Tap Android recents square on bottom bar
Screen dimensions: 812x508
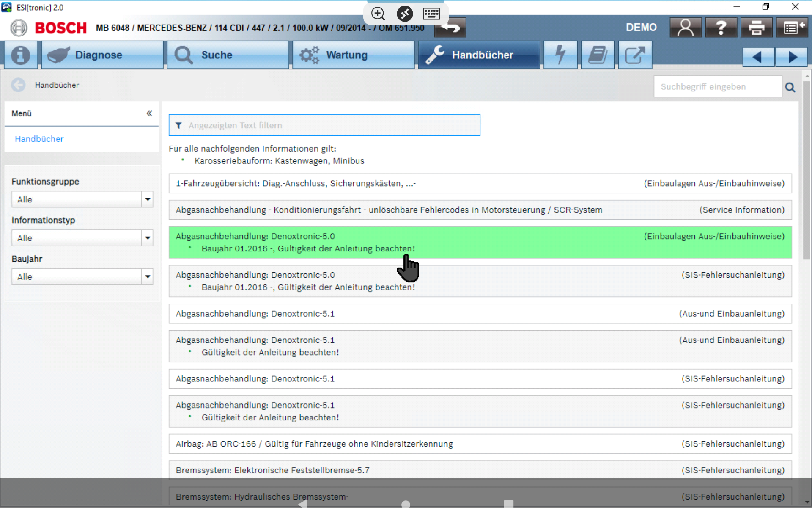coord(509,504)
